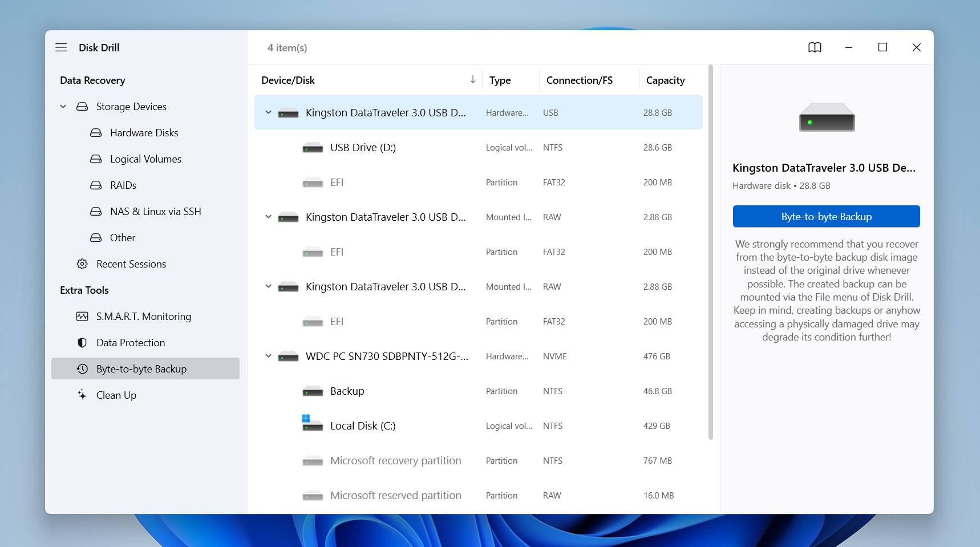
Task: Select Other storage devices
Action: click(x=123, y=238)
